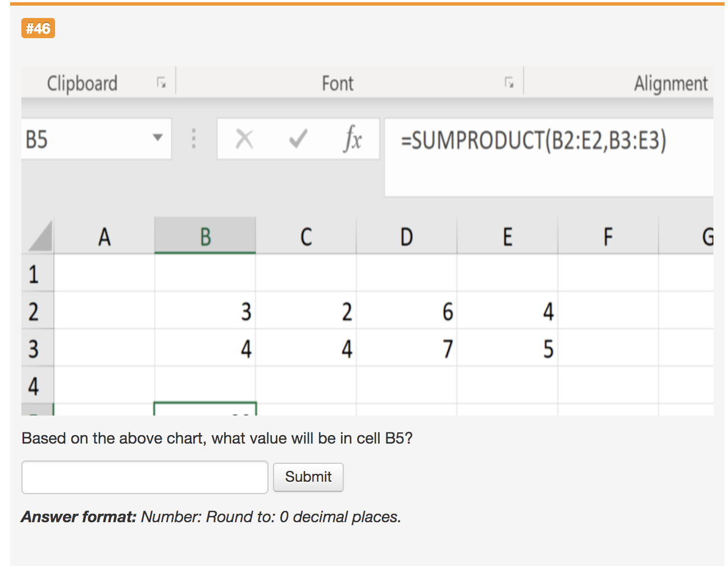Screen dimensions: 728x566
Task: Click the Enter checkmark icon
Action: [298, 139]
